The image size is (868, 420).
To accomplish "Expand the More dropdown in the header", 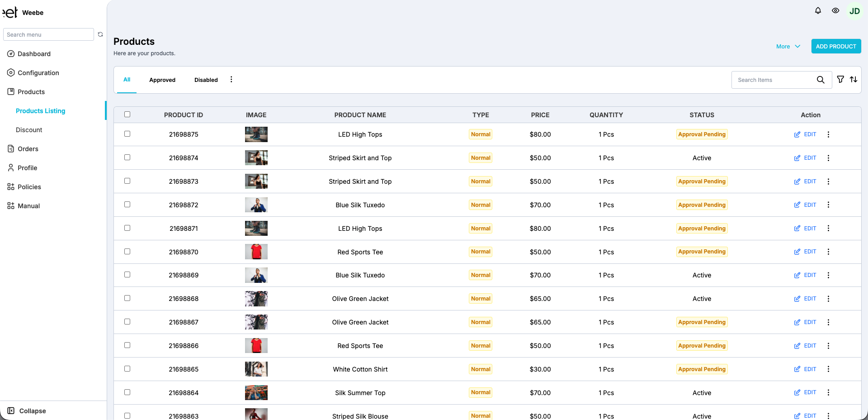I will 788,47.
